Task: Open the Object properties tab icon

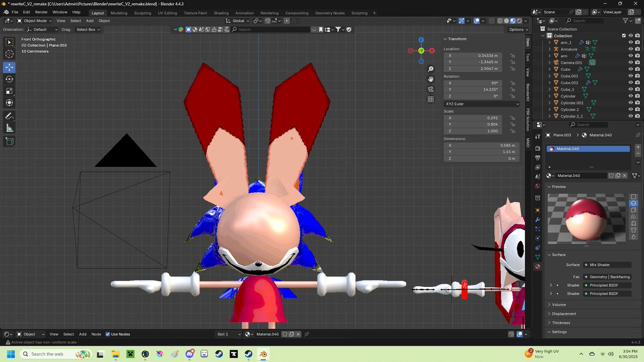Action: click(537, 210)
